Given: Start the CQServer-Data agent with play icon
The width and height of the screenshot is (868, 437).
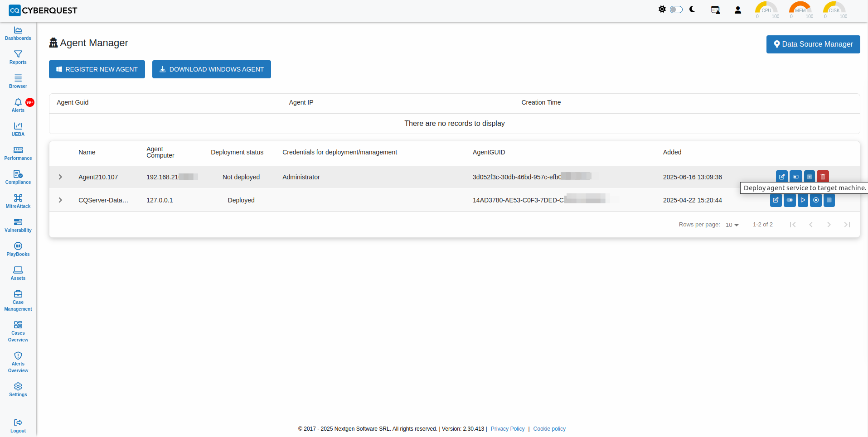Looking at the screenshot, I should 803,200.
